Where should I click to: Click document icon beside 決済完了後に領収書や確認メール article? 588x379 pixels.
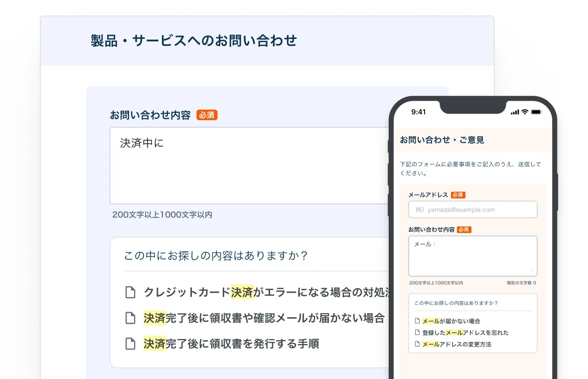130,318
